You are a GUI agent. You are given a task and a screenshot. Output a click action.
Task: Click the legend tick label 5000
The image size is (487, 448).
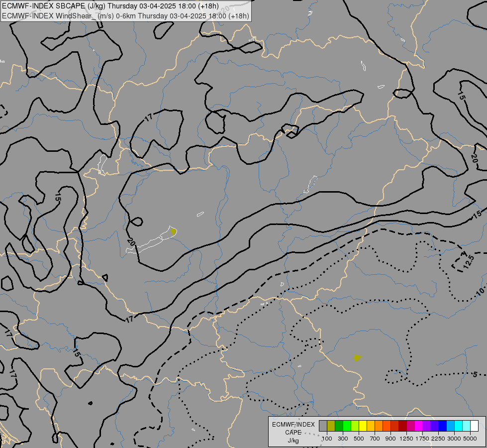coord(470,439)
